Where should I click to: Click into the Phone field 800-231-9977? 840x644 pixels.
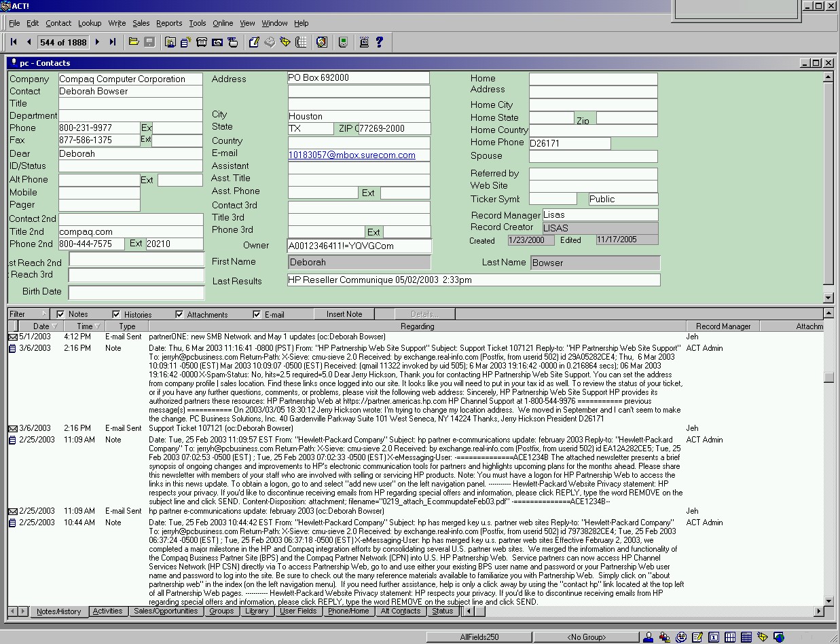(x=99, y=128)
